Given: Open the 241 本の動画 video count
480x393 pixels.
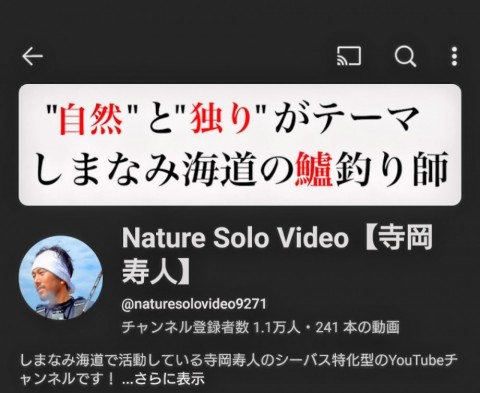Looking at the screenshot, I should 357,327.
